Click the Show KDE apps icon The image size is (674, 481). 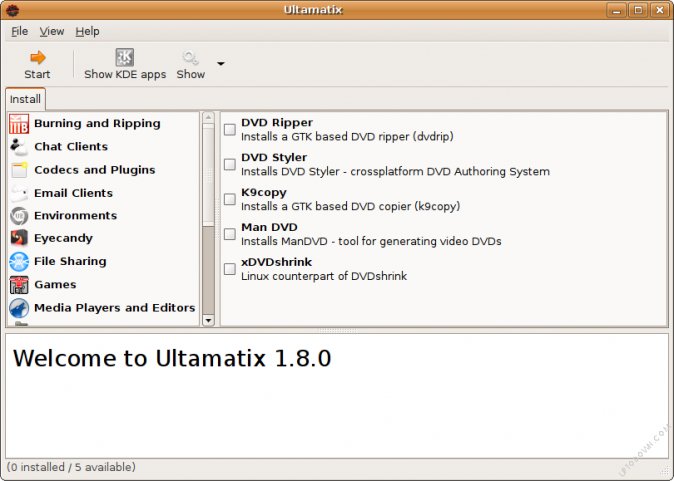(125, 58)
